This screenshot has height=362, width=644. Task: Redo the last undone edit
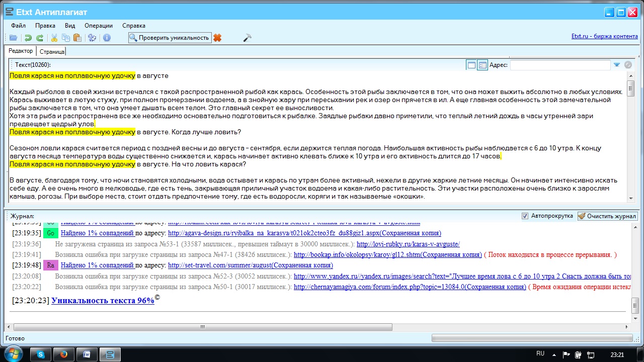coord(39,38)
